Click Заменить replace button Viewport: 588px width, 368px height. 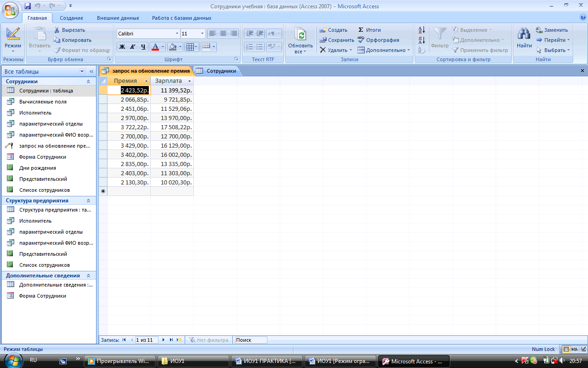(x=552, y=30)
